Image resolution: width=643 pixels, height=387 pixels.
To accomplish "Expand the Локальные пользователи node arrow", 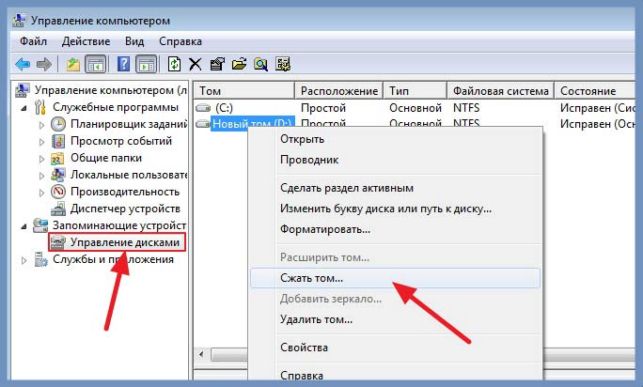I will click(x=41, y=175).
